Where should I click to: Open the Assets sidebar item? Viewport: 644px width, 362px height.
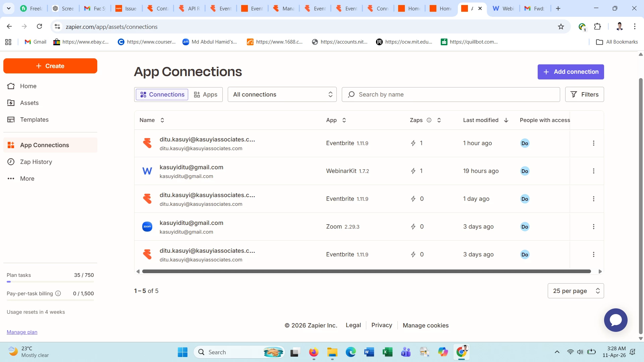click(x=29, y=103)
